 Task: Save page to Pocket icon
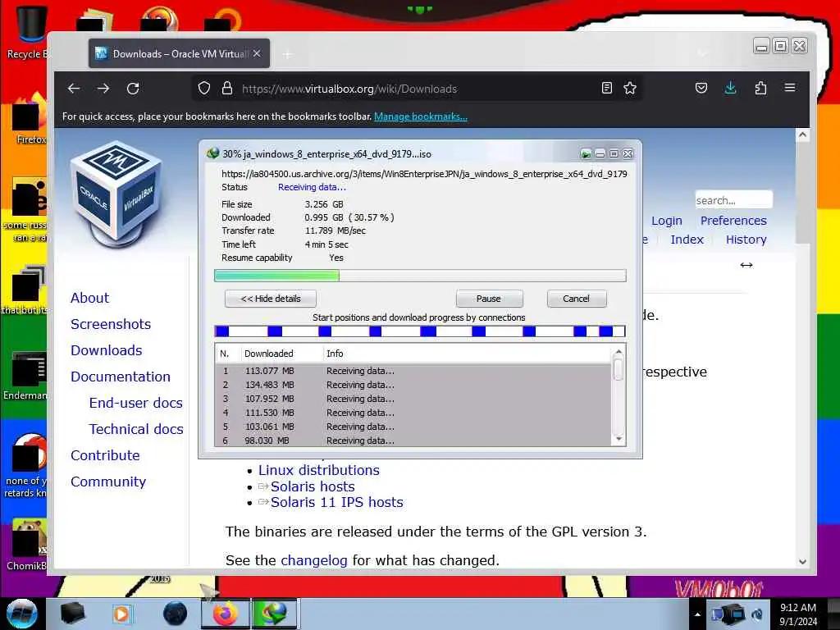701,88
